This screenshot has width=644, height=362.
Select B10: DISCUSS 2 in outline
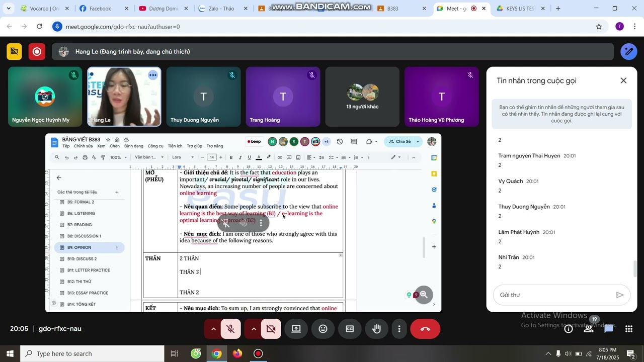tap(89, 259)
